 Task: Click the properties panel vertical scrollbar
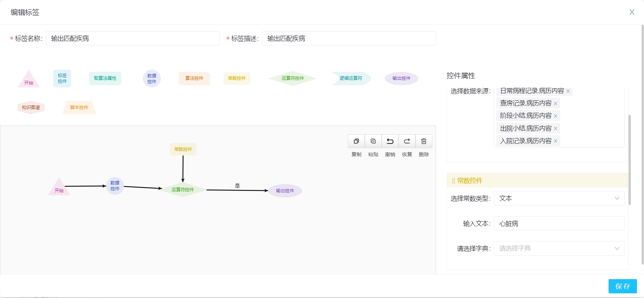click(630, 160)
